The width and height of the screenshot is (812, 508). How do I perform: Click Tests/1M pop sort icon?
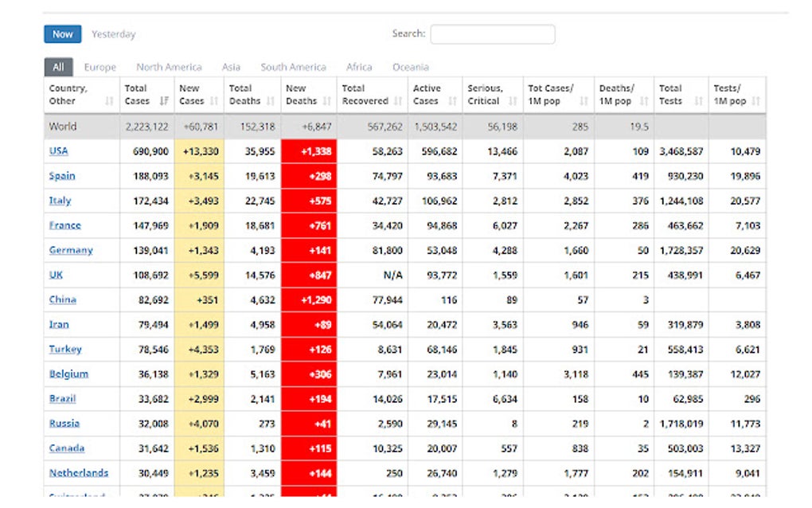(x=755, y=101)
